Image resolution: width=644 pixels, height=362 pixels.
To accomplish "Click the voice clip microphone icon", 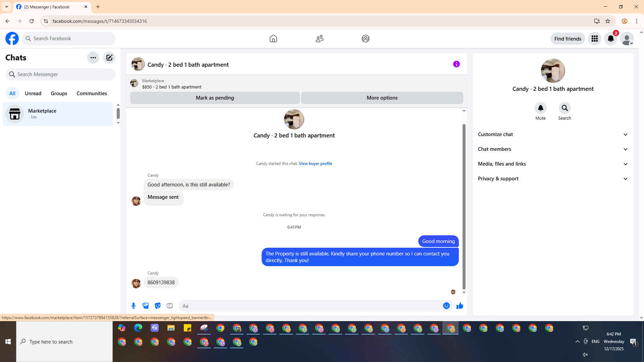I will click(133, 306).
